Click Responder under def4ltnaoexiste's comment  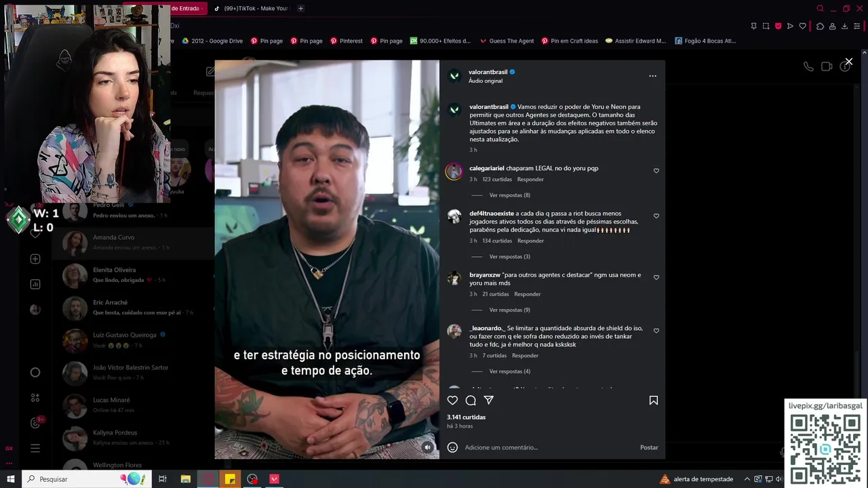pos(530,241)
